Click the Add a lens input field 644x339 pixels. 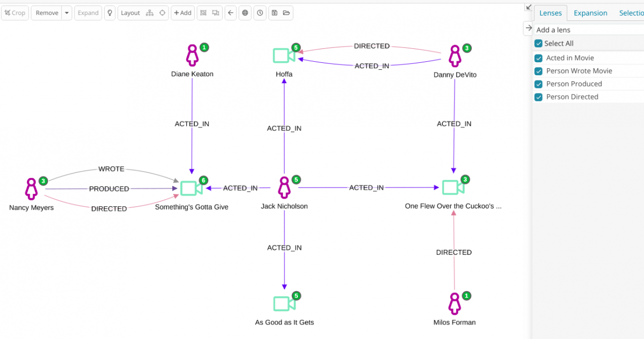[589, 30]
